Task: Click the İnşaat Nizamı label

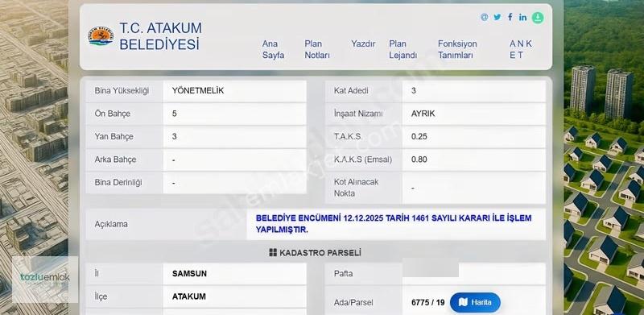Action: click(358, 114)
